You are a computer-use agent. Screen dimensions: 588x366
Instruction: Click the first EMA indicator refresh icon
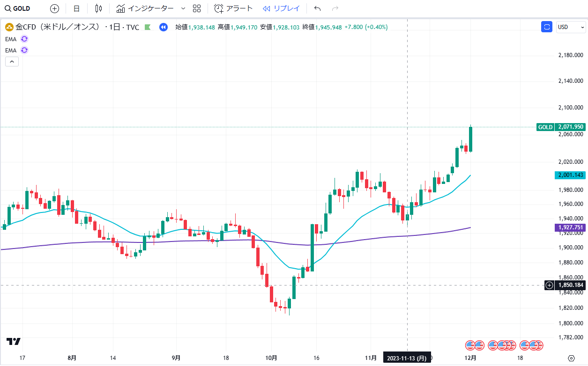tap(24, 39)
